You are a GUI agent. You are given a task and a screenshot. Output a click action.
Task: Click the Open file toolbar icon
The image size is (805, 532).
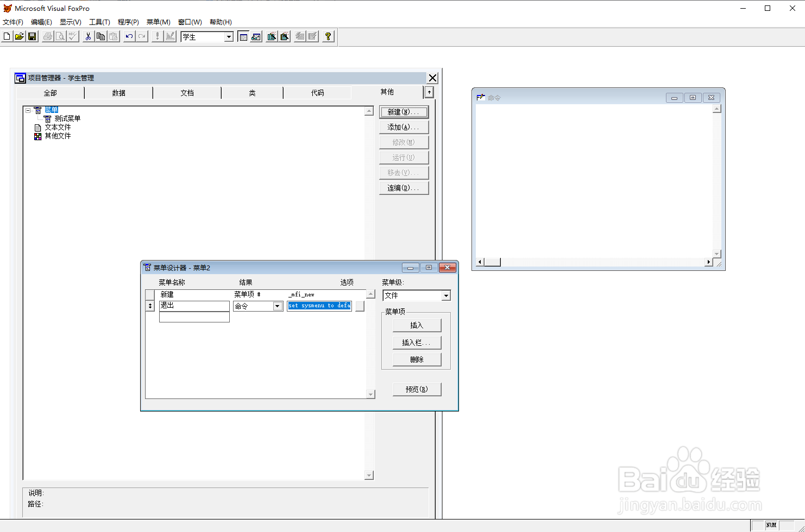(x=20, y=36)
